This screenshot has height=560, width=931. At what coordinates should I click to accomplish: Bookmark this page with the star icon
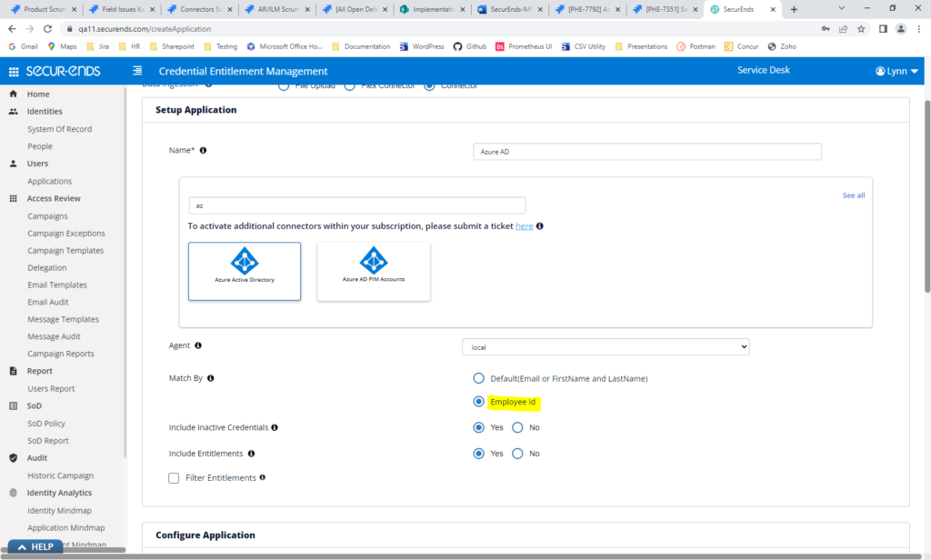click(x=861, y=28)
